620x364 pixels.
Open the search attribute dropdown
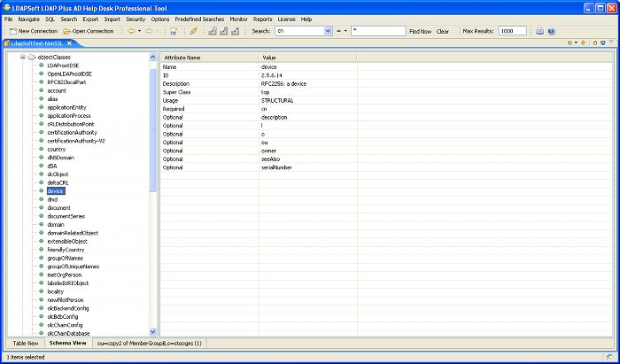pos(328,31)
